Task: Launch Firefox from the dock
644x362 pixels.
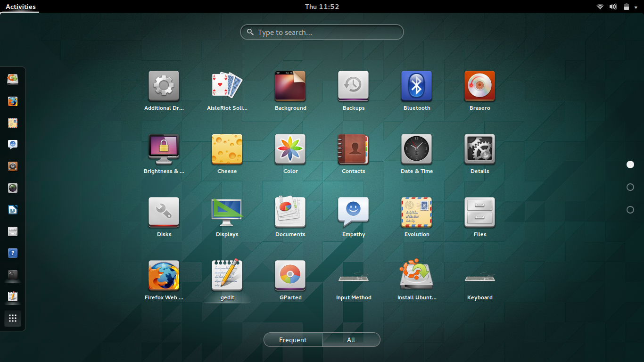Action: pos(12,101)
